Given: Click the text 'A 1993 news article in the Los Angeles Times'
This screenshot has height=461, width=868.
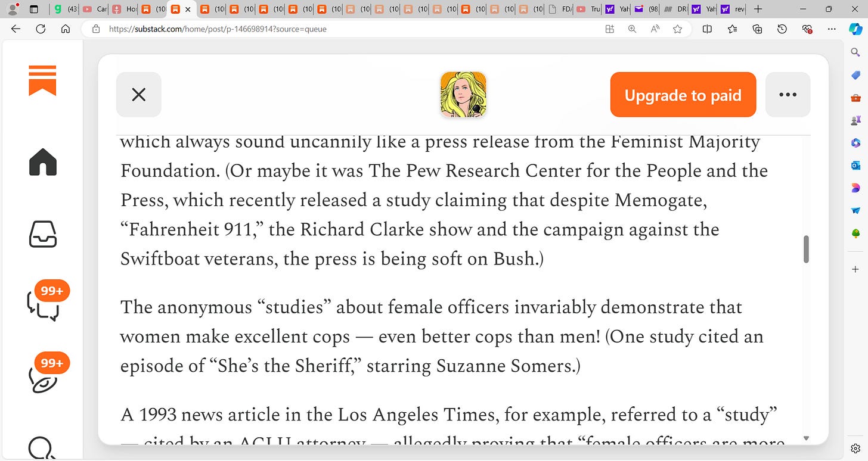Looking at the screenshot, I should tap(309, 415).
